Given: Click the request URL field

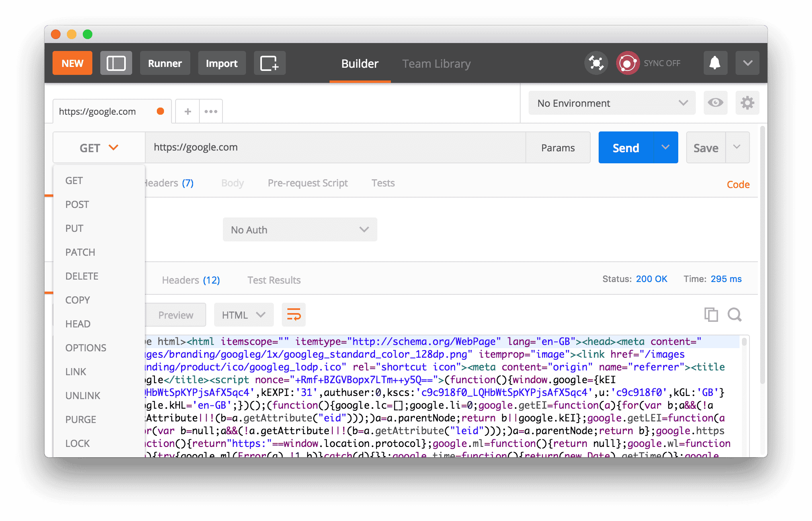Looking at the screenshot, I should point(335,147).
